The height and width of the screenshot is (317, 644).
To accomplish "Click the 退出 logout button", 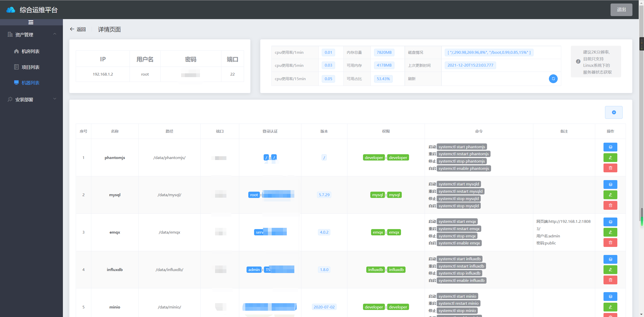I will 621,10.
